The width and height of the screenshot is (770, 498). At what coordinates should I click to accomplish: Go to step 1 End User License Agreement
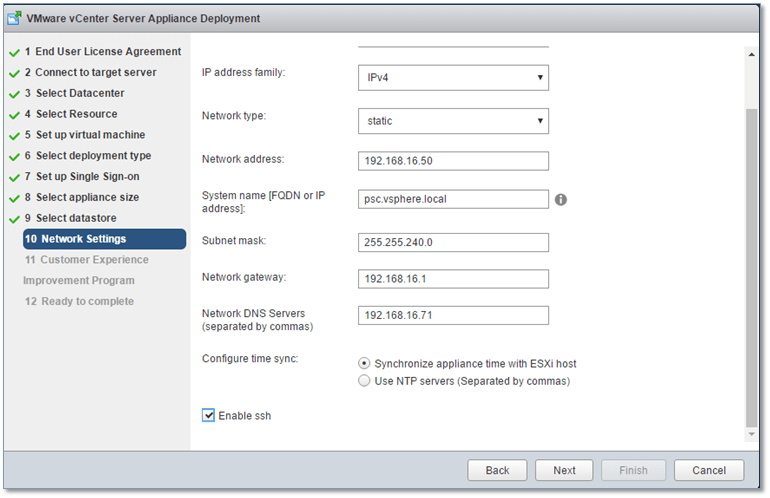tap(103, 52)
